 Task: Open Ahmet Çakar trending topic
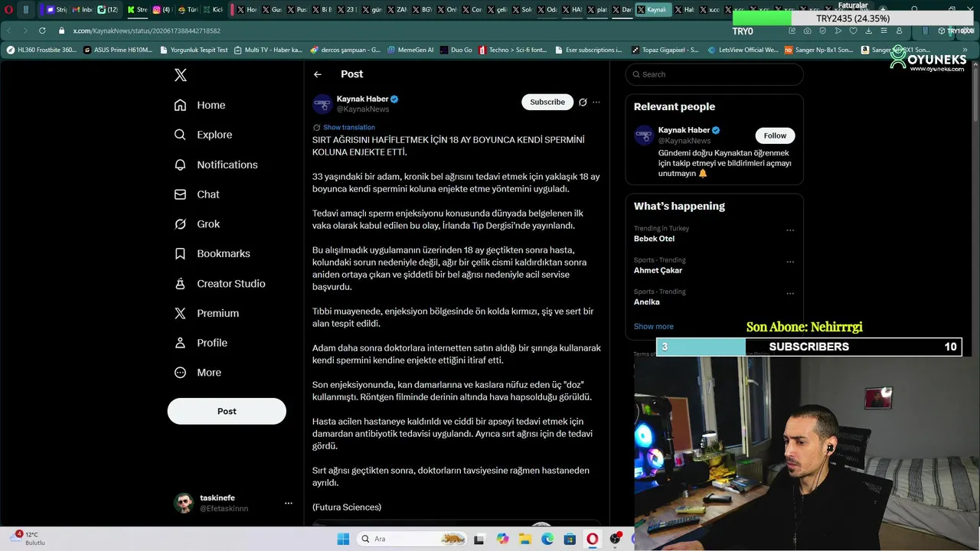tap(658, 270)
